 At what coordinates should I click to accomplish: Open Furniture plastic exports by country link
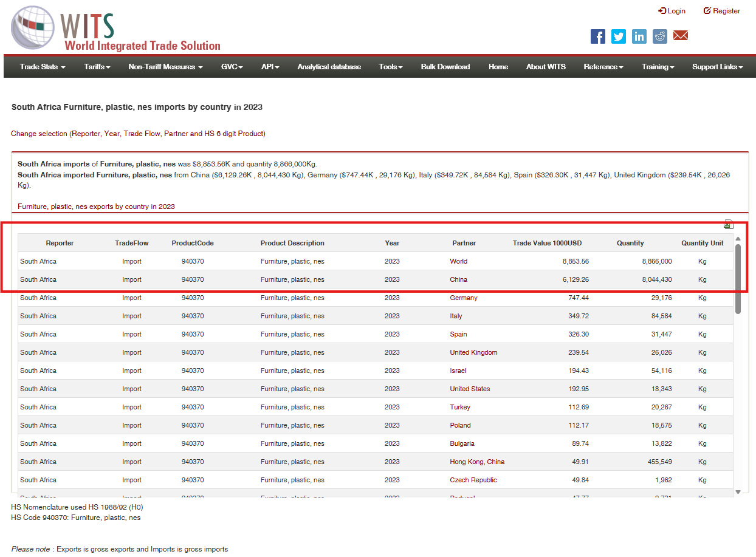[96, 207]
